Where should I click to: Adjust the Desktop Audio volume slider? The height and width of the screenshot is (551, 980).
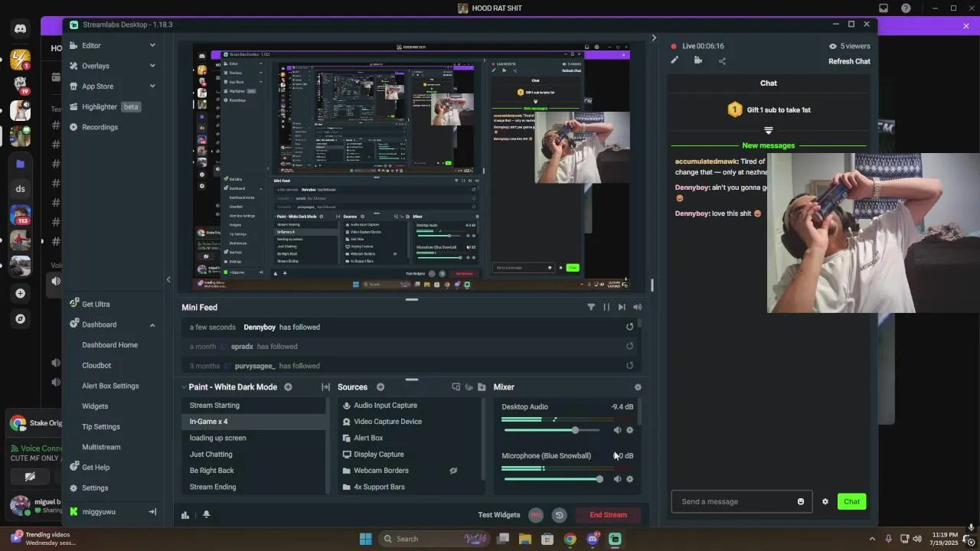pos(551,430)
